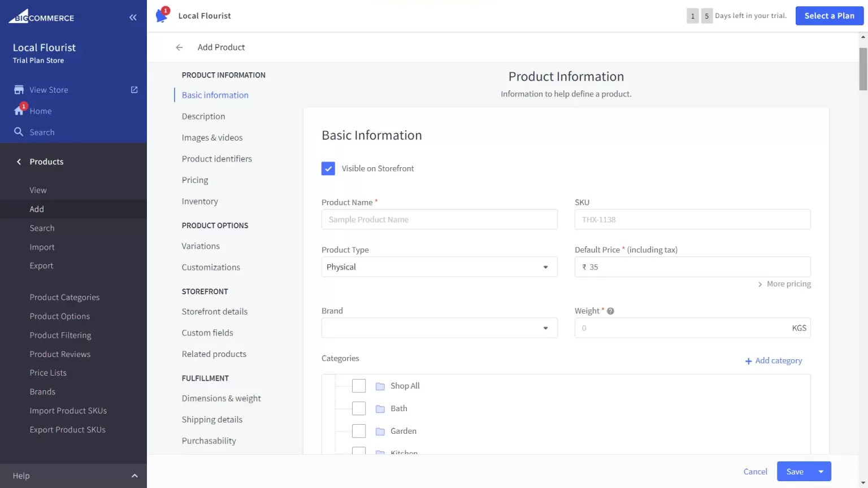Go to Images & videos section
The width and height of the screenshot is (868, 488).
click(x=212, y=138)
